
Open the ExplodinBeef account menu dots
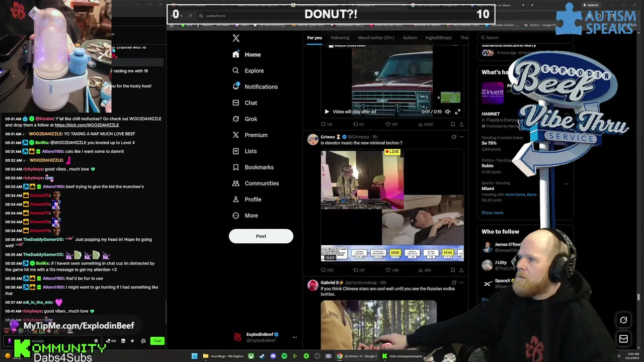coord(294,337)
